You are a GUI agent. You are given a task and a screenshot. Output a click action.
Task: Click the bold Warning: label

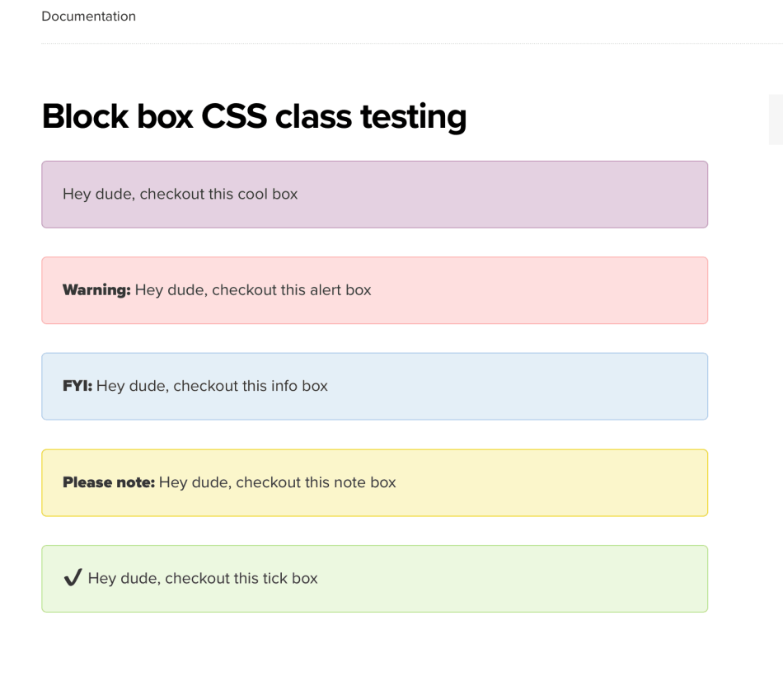[x=96, y=290]
